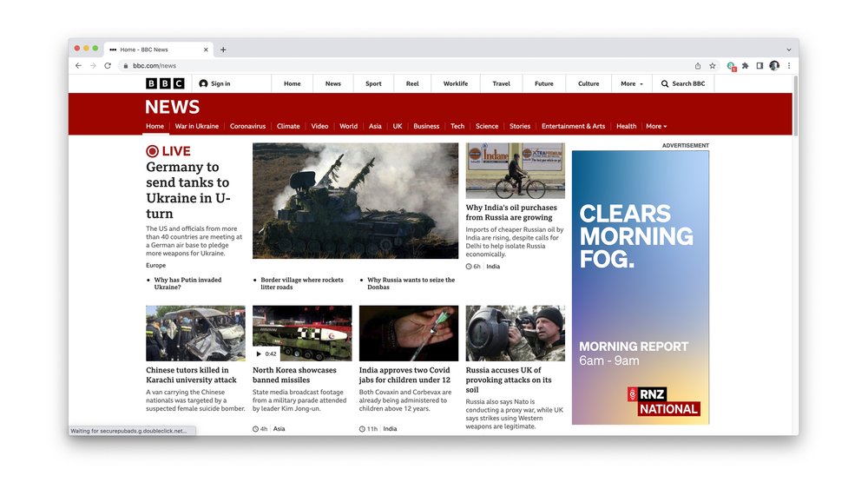Open Travel in top navigation
This screenshot has width=868, height=489.
[x=501, y=83]
